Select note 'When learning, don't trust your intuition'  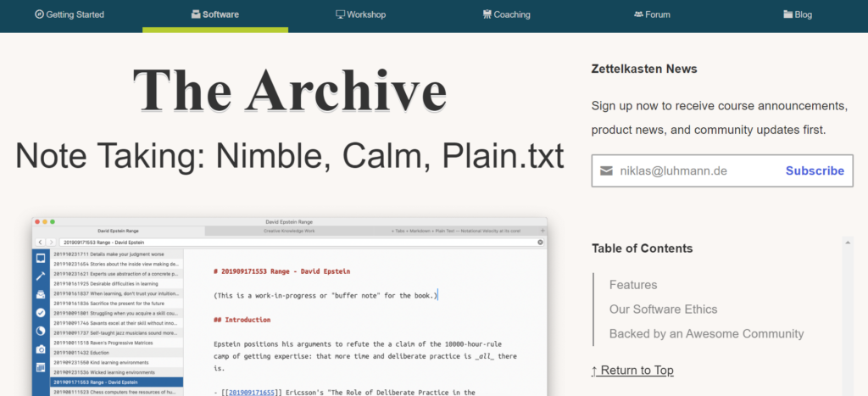click(x=117, y=293)
